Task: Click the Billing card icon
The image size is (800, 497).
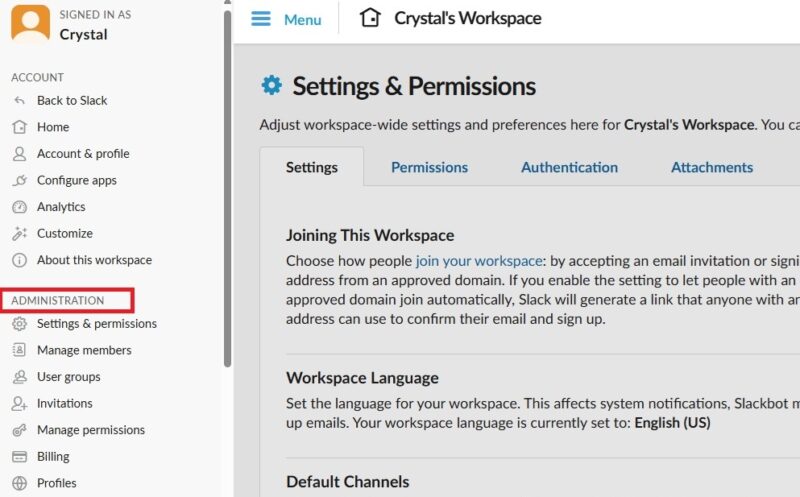Action: pos(19,456)
